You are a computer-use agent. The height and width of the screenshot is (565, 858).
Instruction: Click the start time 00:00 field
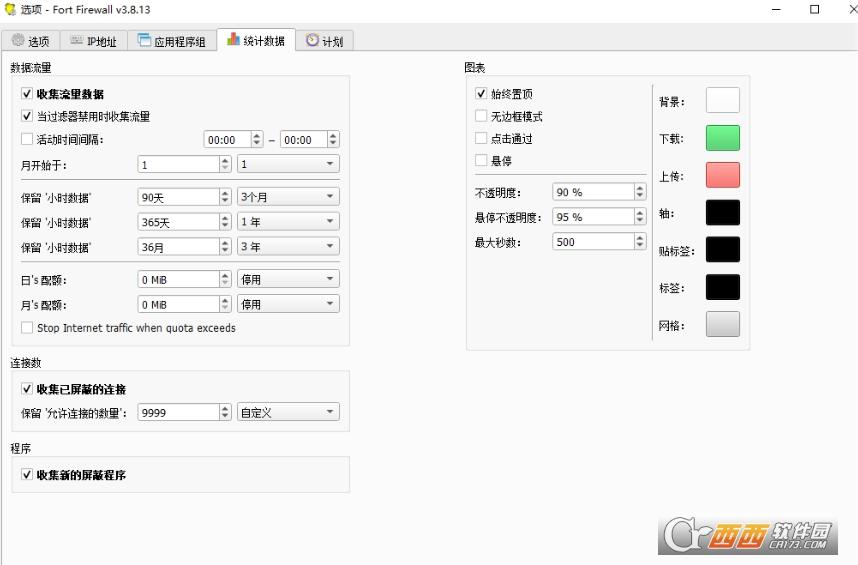[227, 139]
